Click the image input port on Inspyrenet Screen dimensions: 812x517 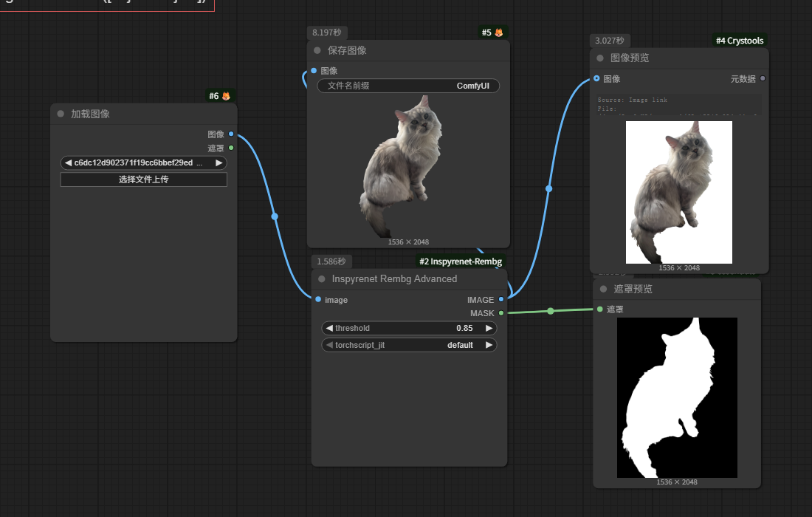[x=318, y=299]
